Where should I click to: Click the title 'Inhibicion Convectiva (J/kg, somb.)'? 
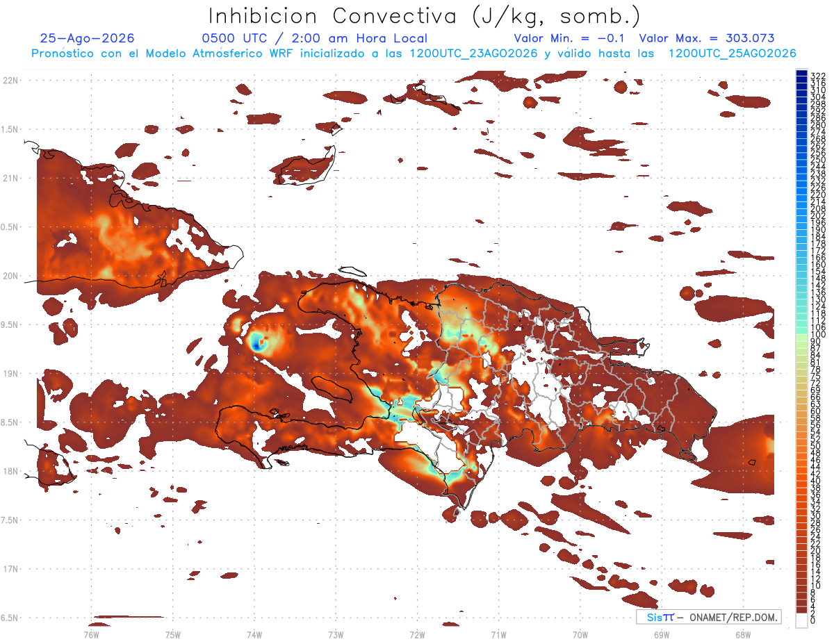pyautogui.click(x=425, y=16)
